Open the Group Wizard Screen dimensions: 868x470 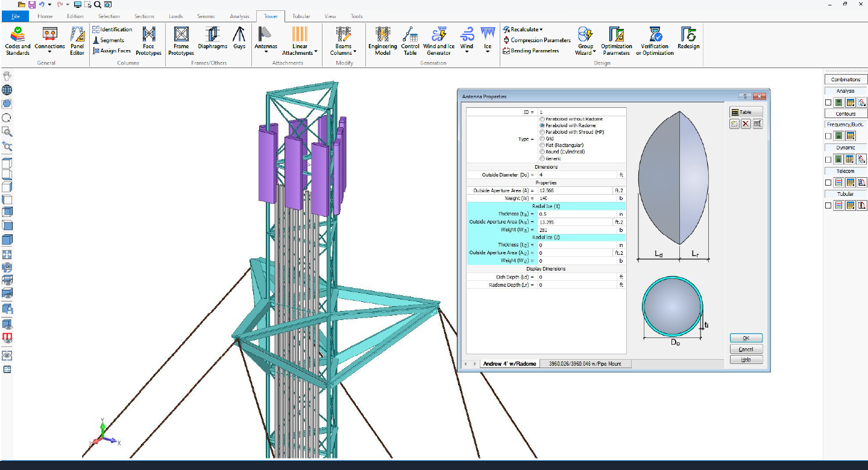click(585, 40)
